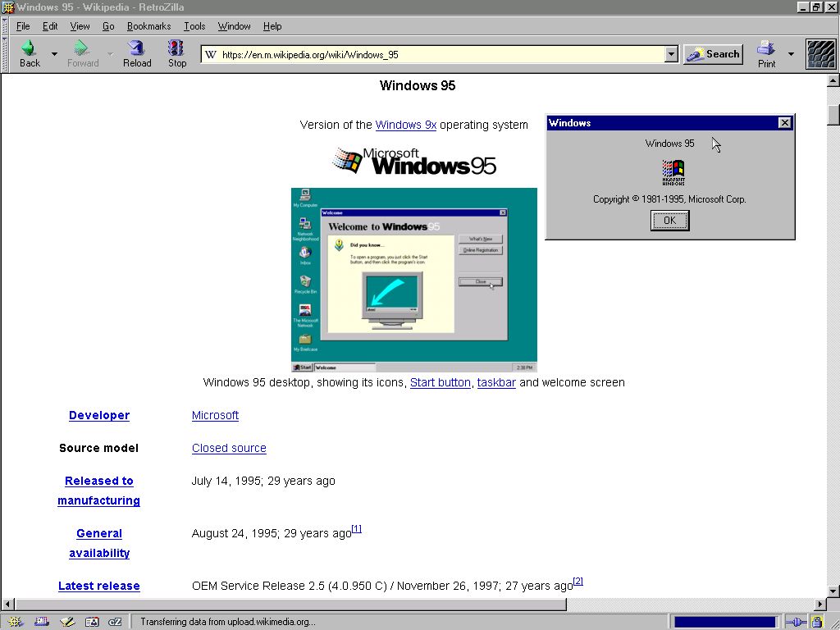
Task: Follow the Closed source link
Action: pos(229,448)
